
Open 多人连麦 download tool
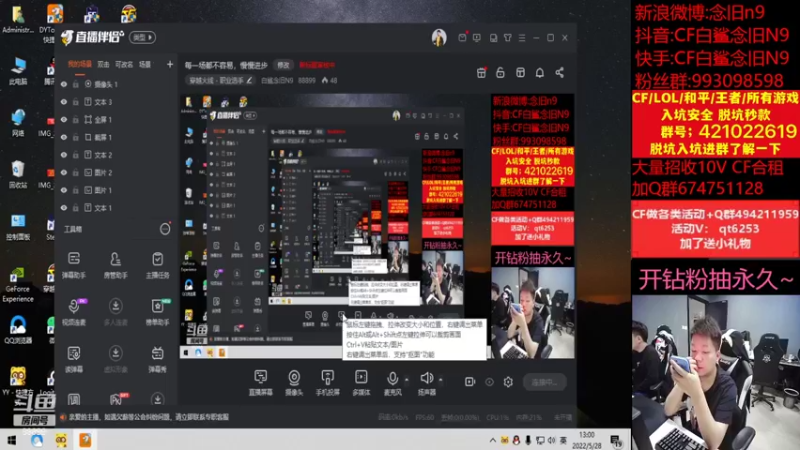115,311
